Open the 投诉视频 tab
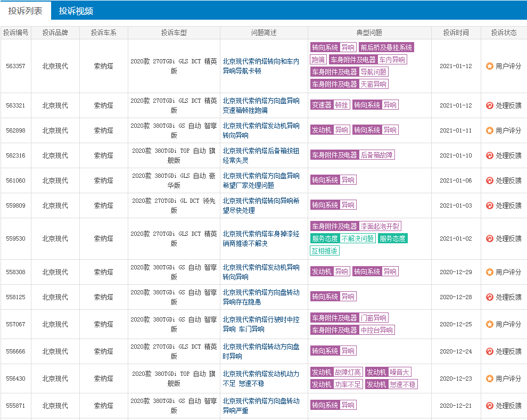The height and width of the screenshot is (420, 527). [x=76, y=11]
